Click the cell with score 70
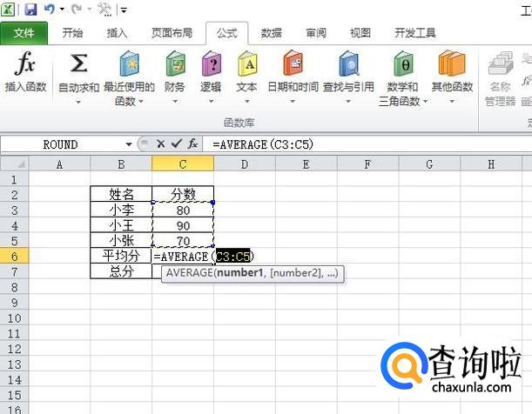Image resolution: width=532 pixels, height=414 pixels. coord(183,241)
